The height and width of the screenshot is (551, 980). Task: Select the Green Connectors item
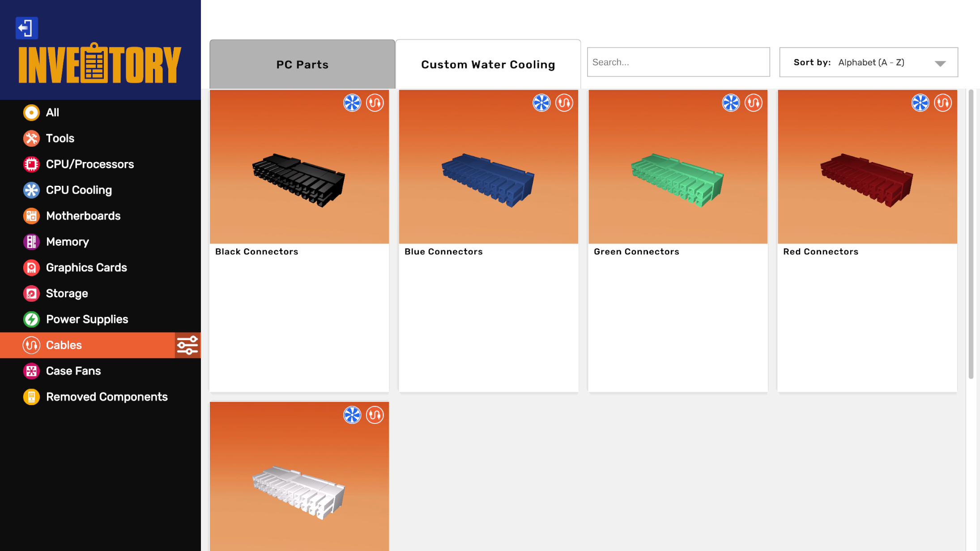pyautogui.click(x=678, y=241)
